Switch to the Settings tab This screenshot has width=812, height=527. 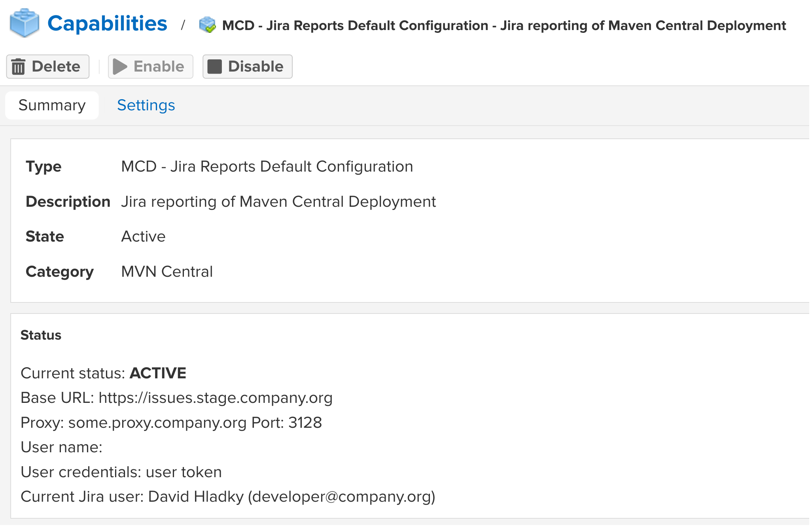146,105
